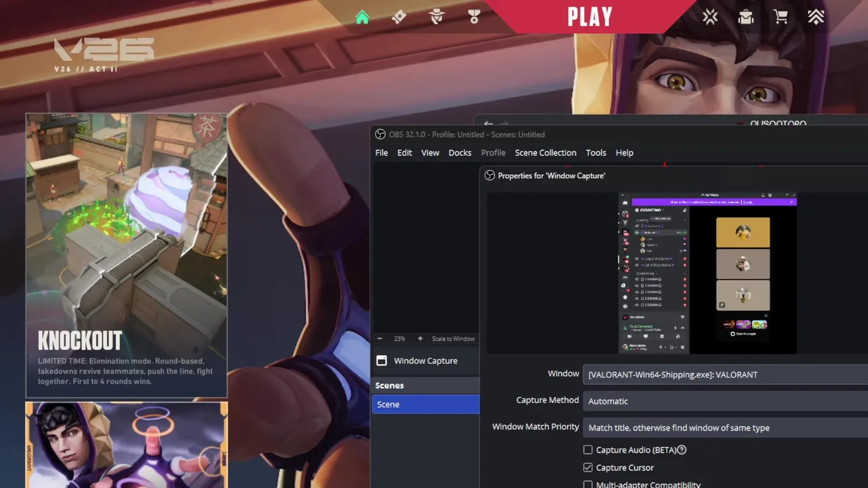Open the OBS Help menu
This screenshot has height=488, width=868.
(x=625, y=152)
